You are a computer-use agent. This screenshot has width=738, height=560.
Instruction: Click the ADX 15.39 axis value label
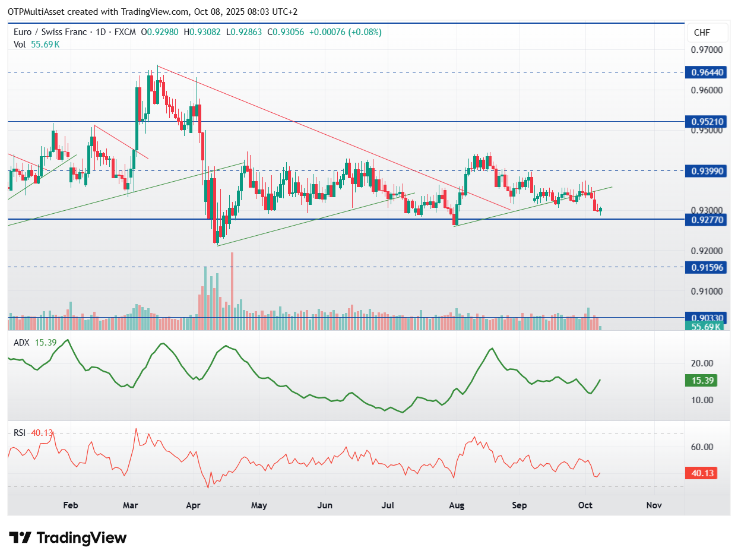pos(701,380)
